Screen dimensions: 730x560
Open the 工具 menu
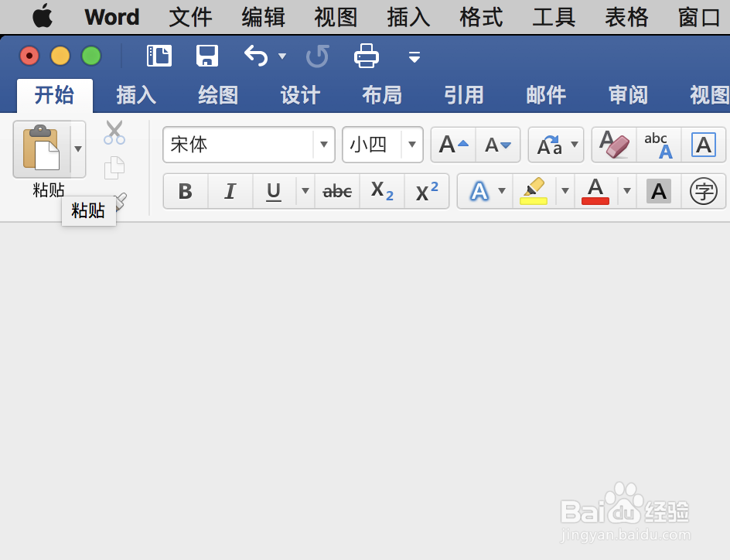[554, 17]
